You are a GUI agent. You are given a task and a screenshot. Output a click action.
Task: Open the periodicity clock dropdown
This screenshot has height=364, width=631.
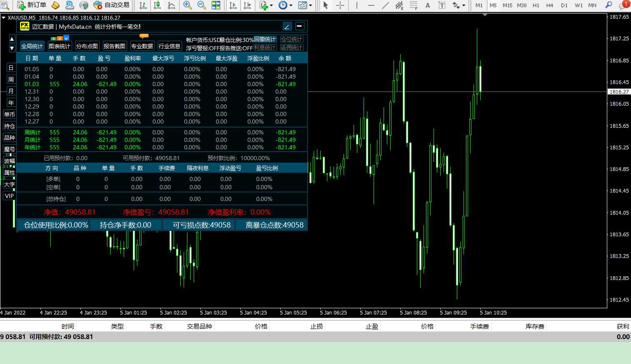(x=285, y=5)
